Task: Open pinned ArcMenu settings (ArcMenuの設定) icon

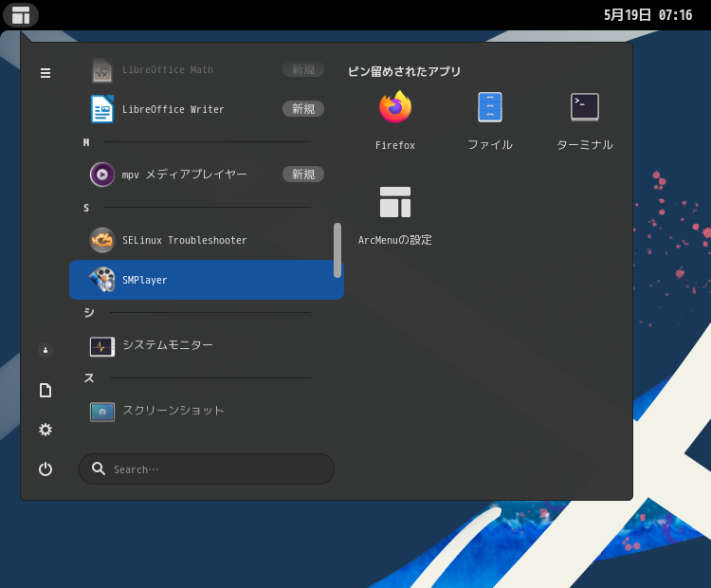Action: (395, 202)
